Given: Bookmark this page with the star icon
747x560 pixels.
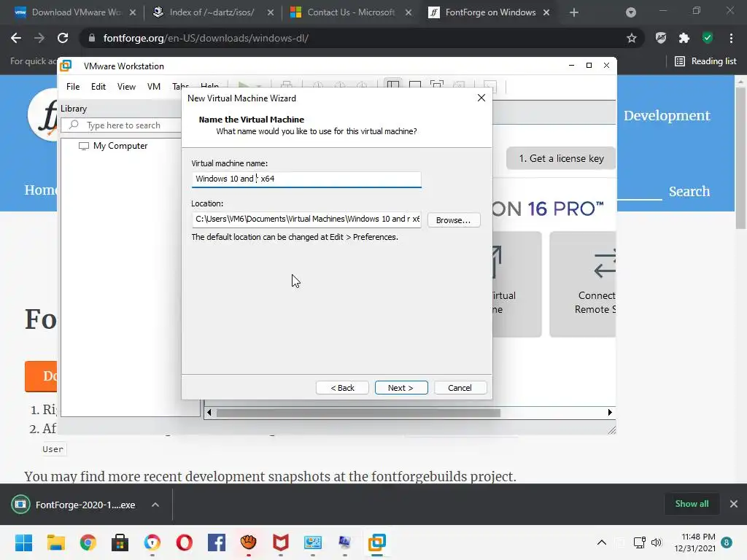Looking at the screenshot, I should [632, 38].
